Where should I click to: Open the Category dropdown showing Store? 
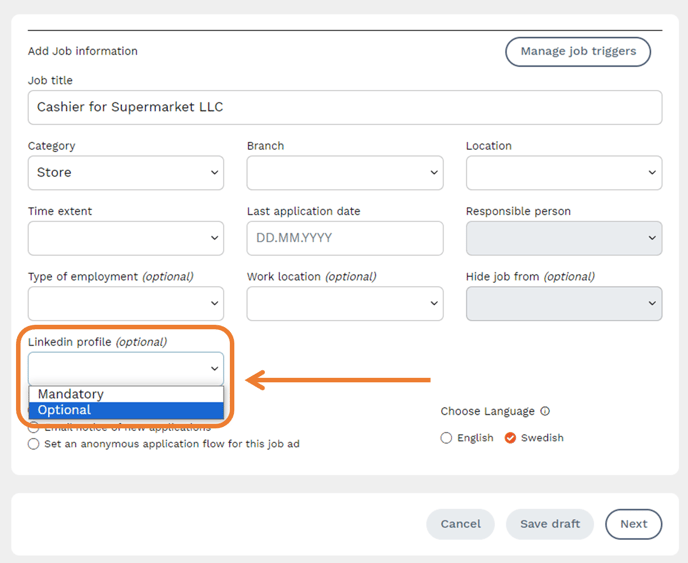[x=125, y=173]
